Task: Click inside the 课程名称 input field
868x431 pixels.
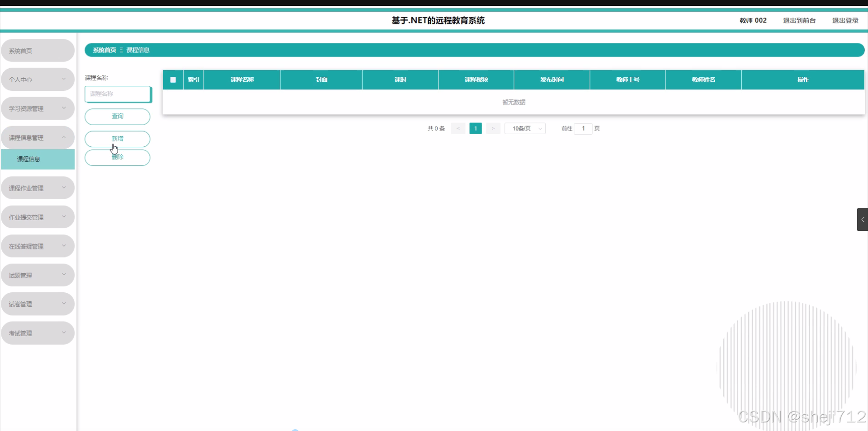Action: [118, 94]
